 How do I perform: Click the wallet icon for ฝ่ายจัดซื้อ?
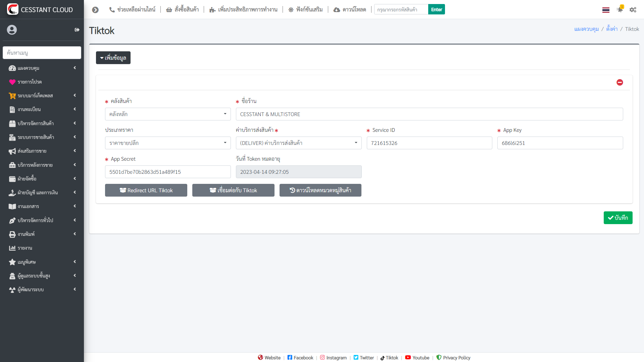pos(12,179)
